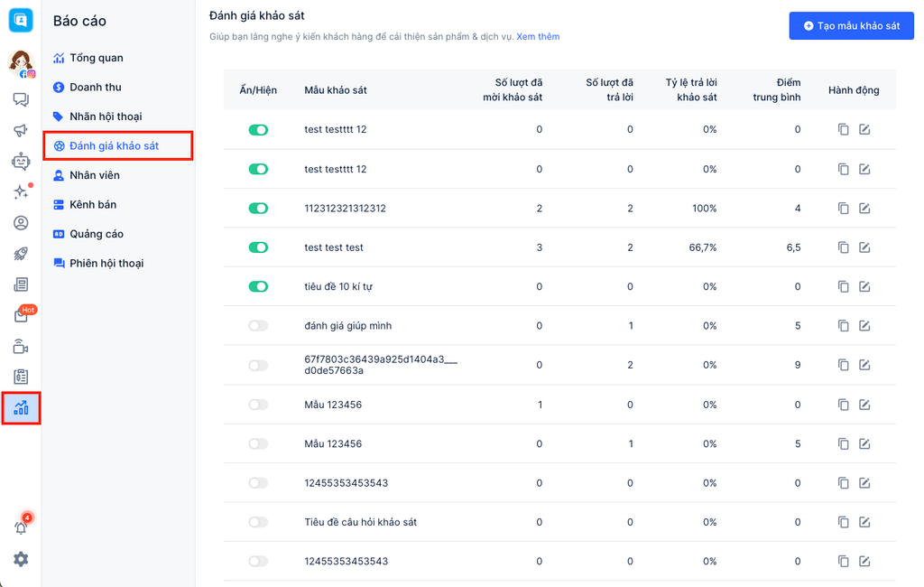Click the reports chart icon in the sidebar
The width and height of the screenshot is (924, 587).
tap(21, 408)
